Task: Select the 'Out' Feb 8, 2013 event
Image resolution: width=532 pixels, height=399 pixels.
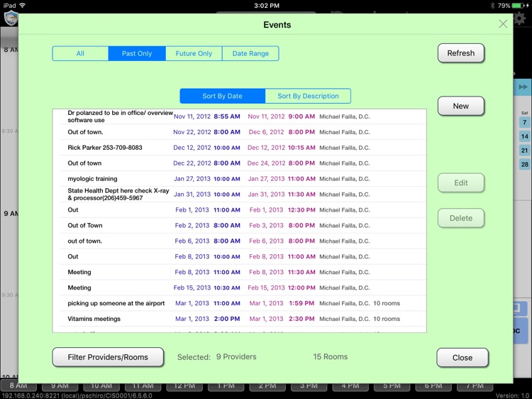Action: tap(240, 257)
